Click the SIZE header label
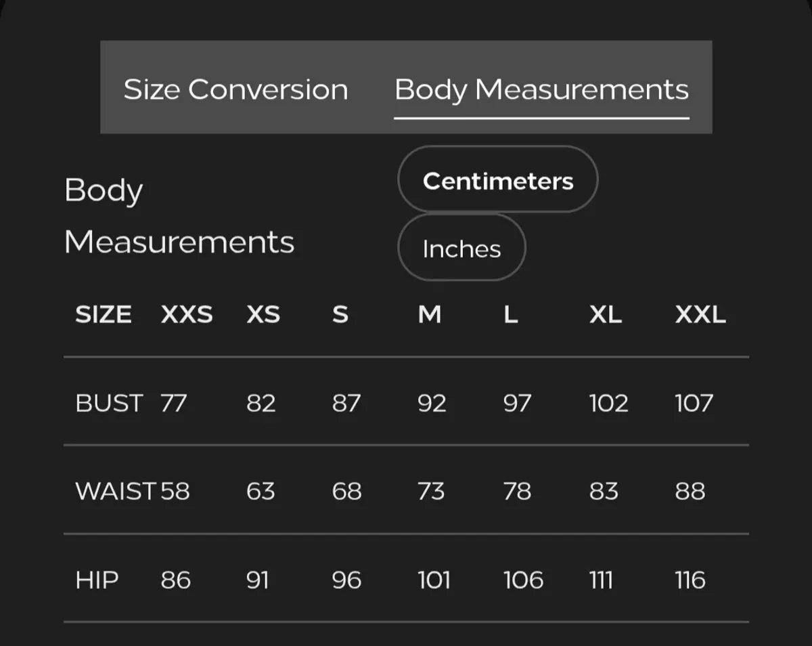Viewport: 812px width, 646px height. point(104,315)
